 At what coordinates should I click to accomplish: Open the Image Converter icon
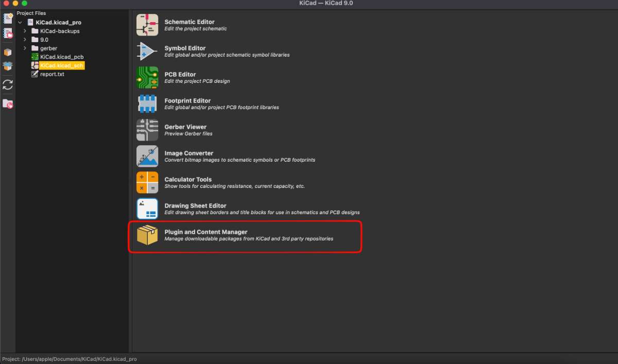coord(147,156)
